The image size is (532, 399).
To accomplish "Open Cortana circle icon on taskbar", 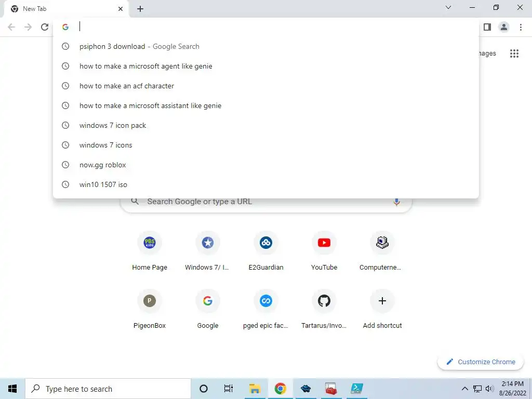I will pyautogui.click(x=204, y=389).
